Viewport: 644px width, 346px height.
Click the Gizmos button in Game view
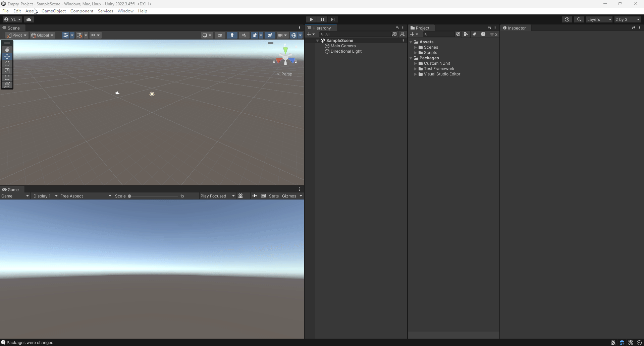tap(289, 196)
